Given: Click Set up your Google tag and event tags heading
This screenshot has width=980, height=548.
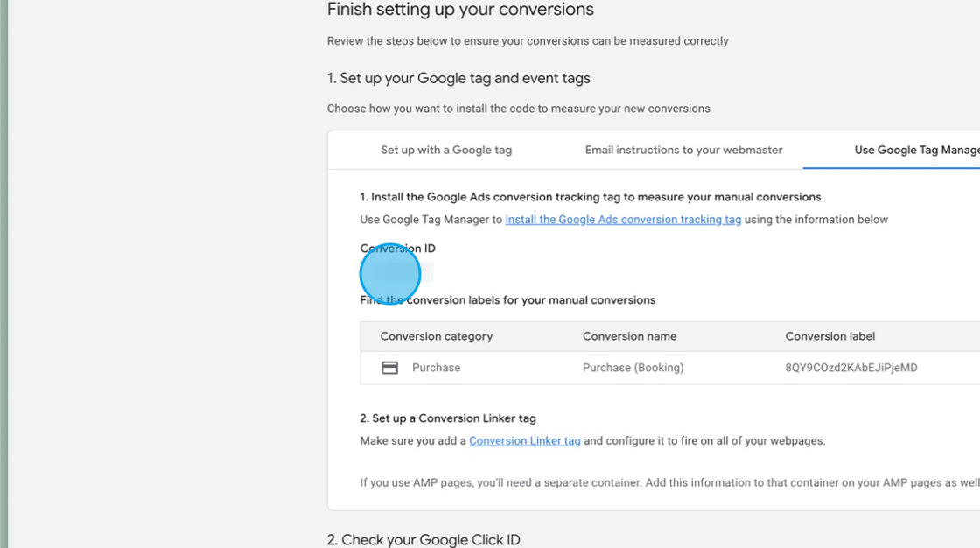Looking at the screenshot, I should (x=458, y=78).
